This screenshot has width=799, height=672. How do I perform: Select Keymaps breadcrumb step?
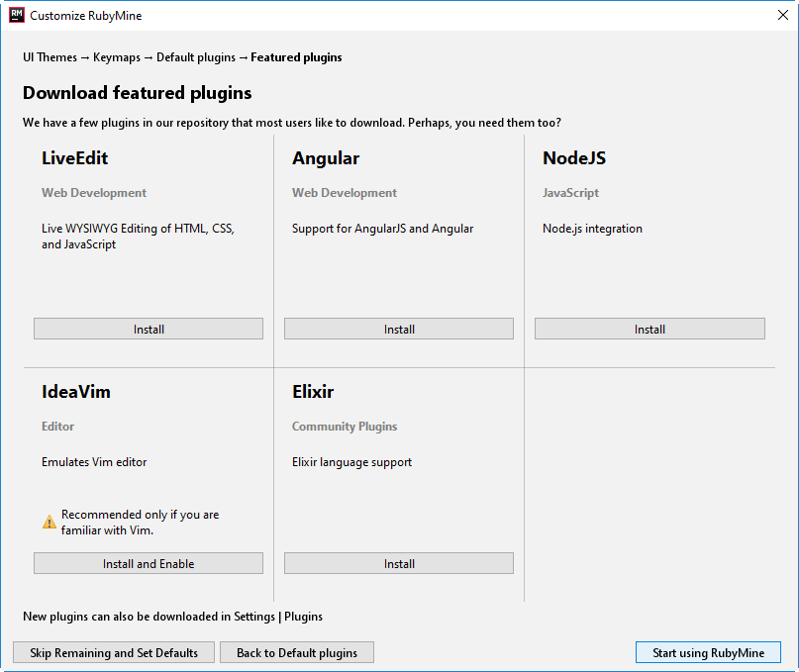[117, 57]
